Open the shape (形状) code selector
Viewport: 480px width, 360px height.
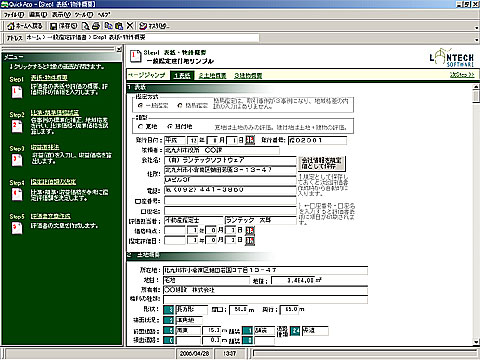(169, 310)
